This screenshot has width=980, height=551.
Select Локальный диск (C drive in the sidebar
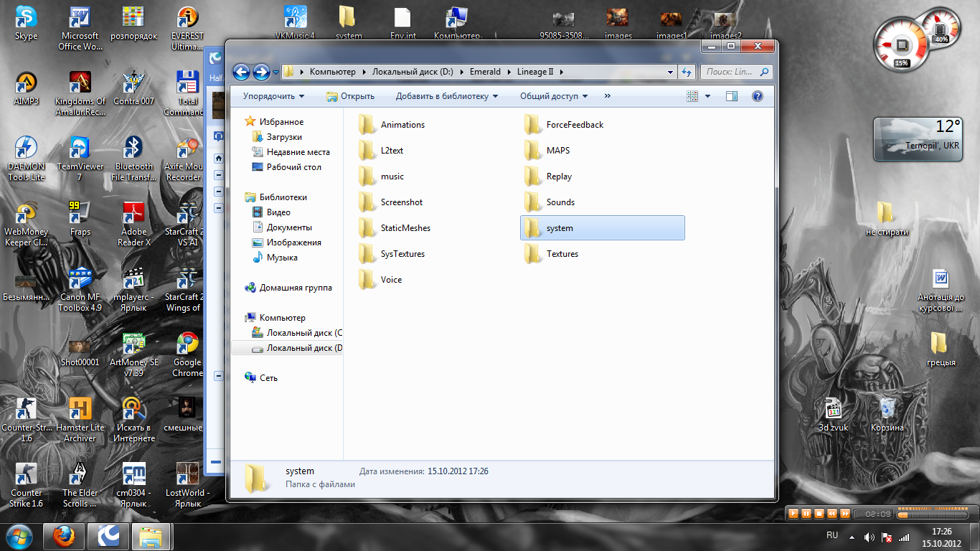297,333
